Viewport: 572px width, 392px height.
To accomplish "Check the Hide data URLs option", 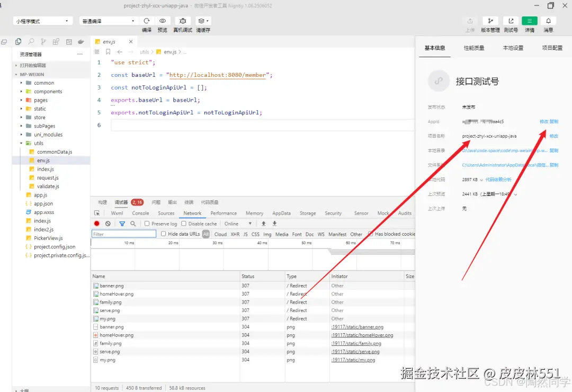I will click(164, 234).
